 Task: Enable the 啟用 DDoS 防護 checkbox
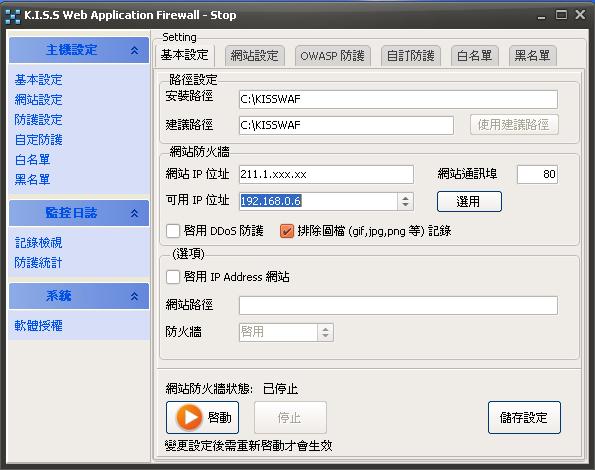(x=173, y=231)
